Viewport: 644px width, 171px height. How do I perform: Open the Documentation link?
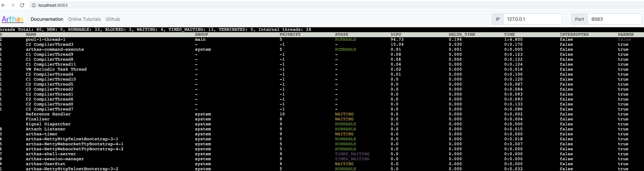(x=47, y=19)
